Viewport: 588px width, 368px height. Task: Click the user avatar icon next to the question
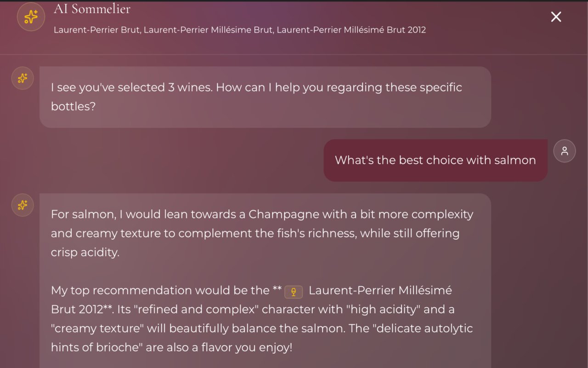click(x=565, y=151)
